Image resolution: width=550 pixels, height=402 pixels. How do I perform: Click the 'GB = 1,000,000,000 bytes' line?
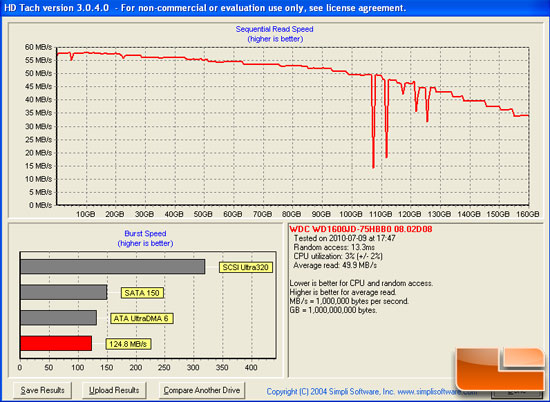pyautogui.click(x=333, y=310)
